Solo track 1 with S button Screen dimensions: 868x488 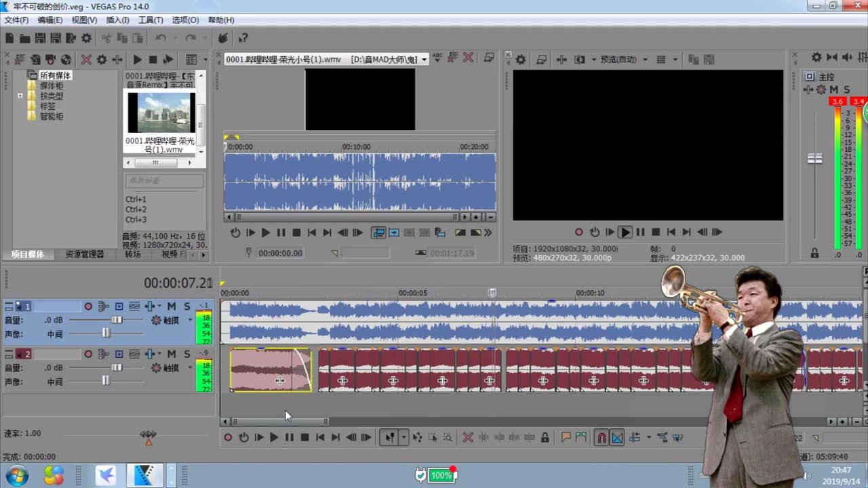[x=187, y=306]
